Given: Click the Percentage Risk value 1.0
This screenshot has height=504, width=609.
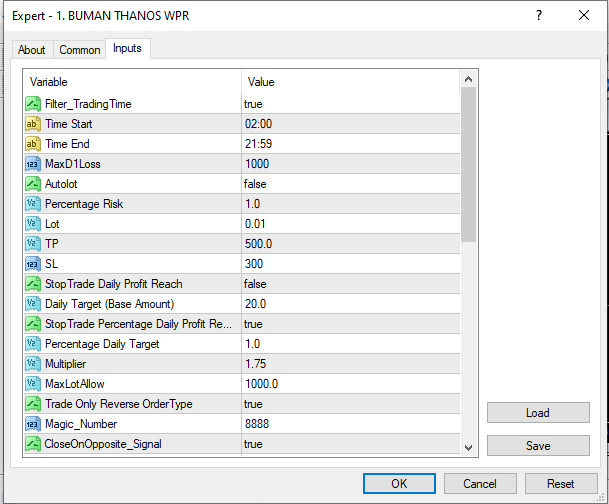Looking at the screenshot, I should click(x=252, y=204).
